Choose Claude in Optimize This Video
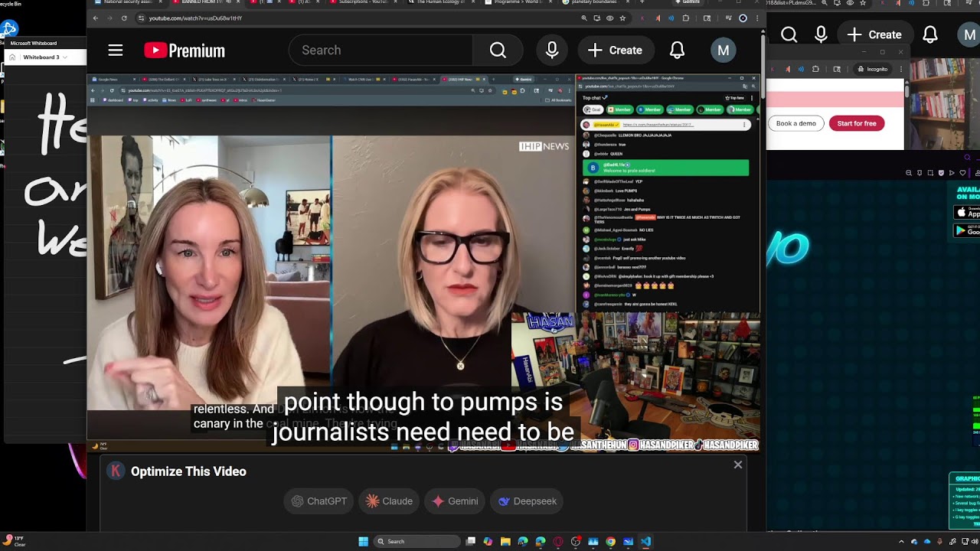 389,501
